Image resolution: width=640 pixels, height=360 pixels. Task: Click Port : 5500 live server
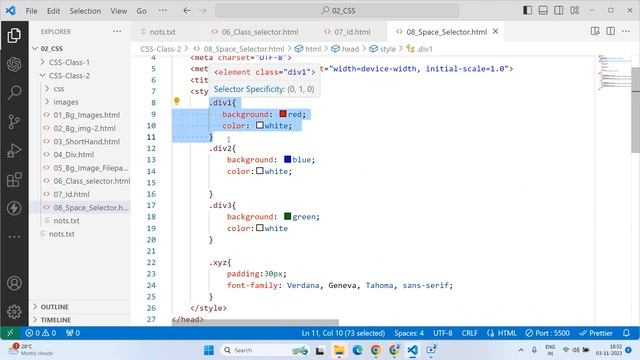click(547, 333)
